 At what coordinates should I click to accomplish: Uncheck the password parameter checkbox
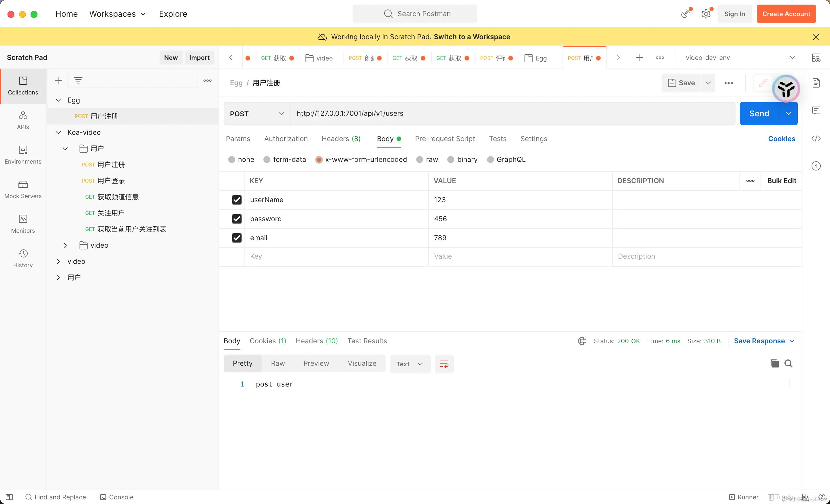(237, 219)
